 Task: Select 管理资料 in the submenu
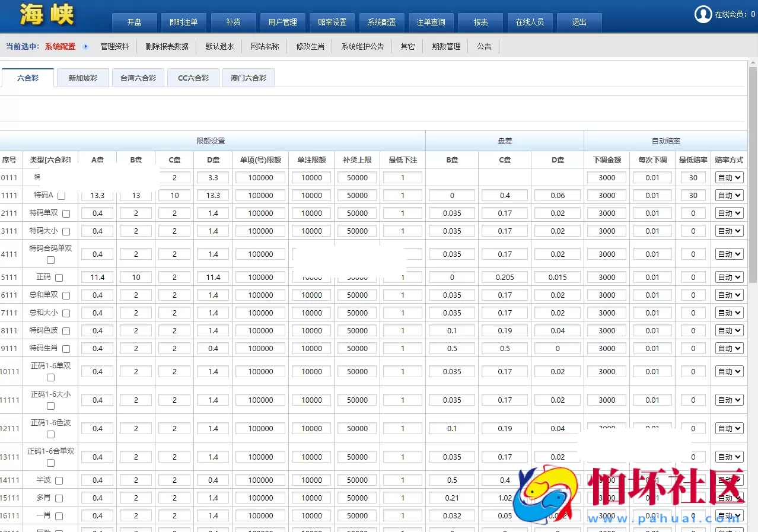(114, 46)
